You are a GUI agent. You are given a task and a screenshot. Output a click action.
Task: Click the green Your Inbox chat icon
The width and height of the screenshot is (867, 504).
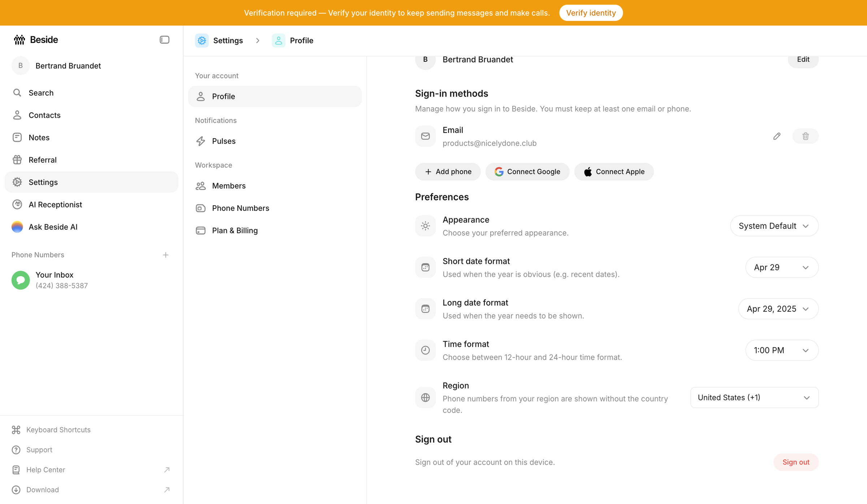coord(21,280)
